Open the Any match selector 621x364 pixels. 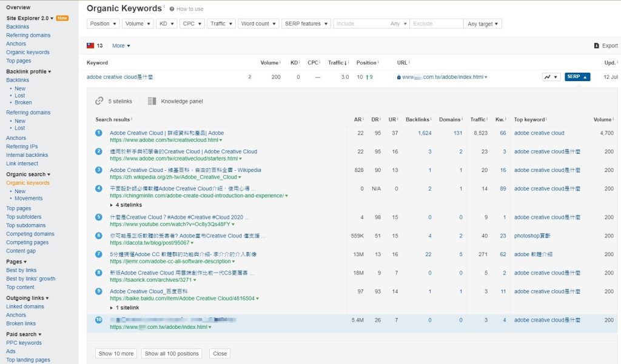tap(398, 24)
